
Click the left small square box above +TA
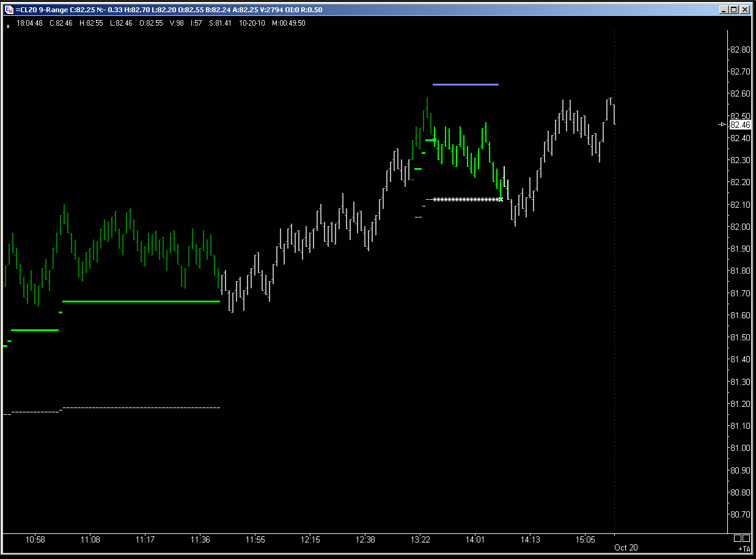[x=738, y=538]
